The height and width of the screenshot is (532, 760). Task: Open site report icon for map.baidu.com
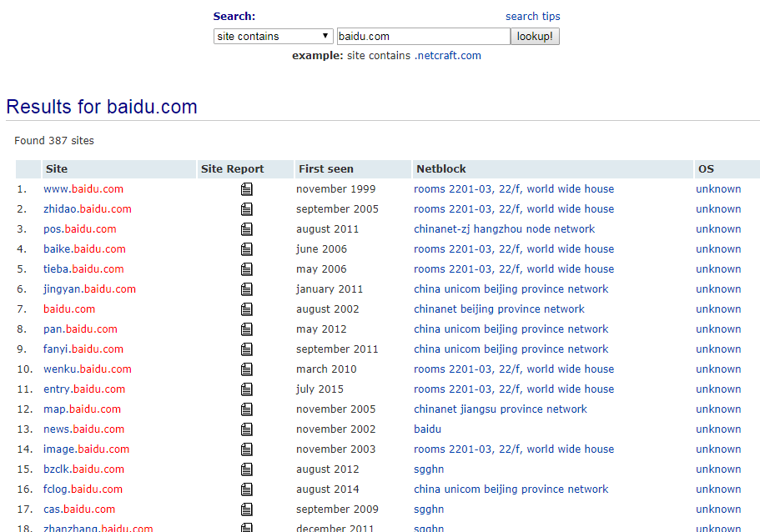pyautogui.click(x=247, y=409)
